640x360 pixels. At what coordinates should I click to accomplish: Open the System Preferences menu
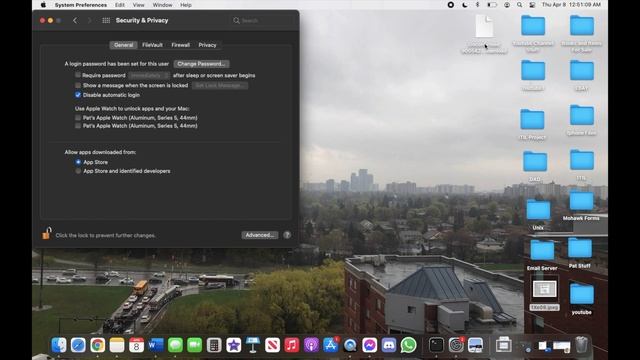pyautogui.click(x=81, y=5)
